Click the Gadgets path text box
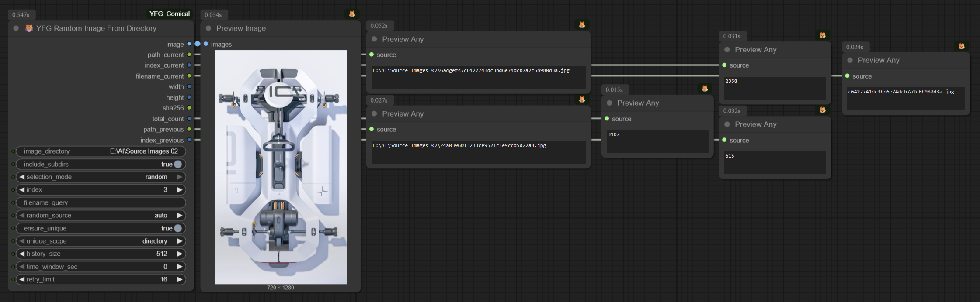The image size is (980, 302). point(478,77)
